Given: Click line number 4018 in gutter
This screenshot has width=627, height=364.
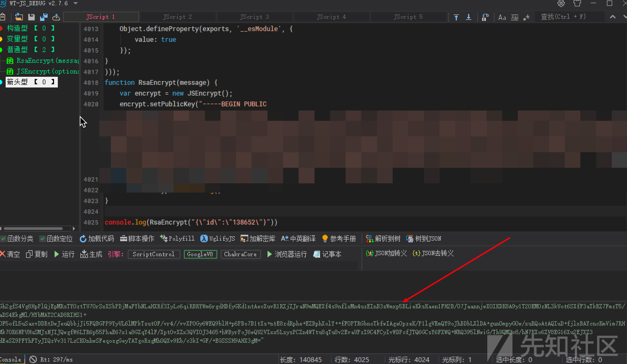Looking at the screenshot, I should pyautogui.click(x=91, y=83).
